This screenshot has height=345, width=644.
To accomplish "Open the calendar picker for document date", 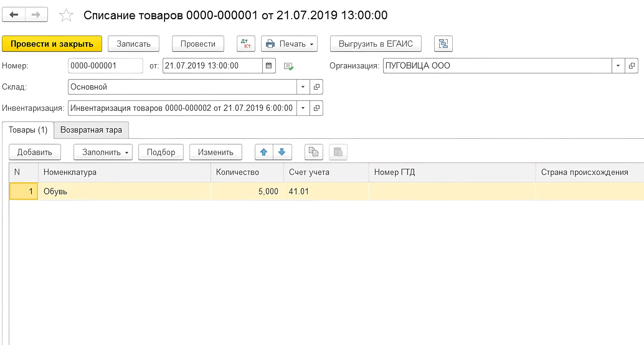I will pos(269,66).
